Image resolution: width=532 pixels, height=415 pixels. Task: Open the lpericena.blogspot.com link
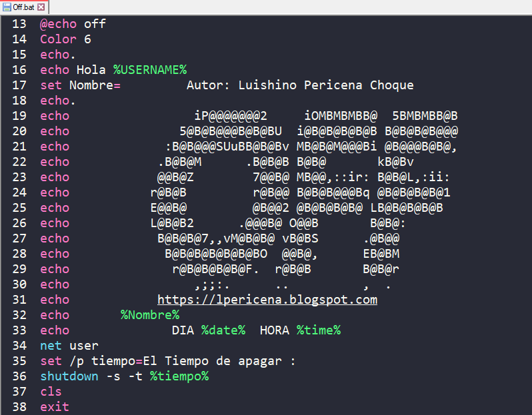(x=267, y=300)
